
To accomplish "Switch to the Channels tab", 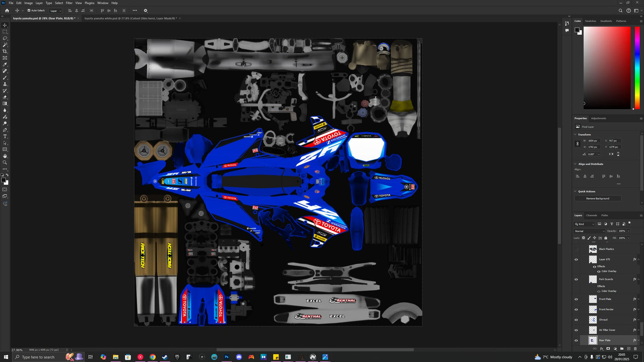I will click(x=591, y=216).
